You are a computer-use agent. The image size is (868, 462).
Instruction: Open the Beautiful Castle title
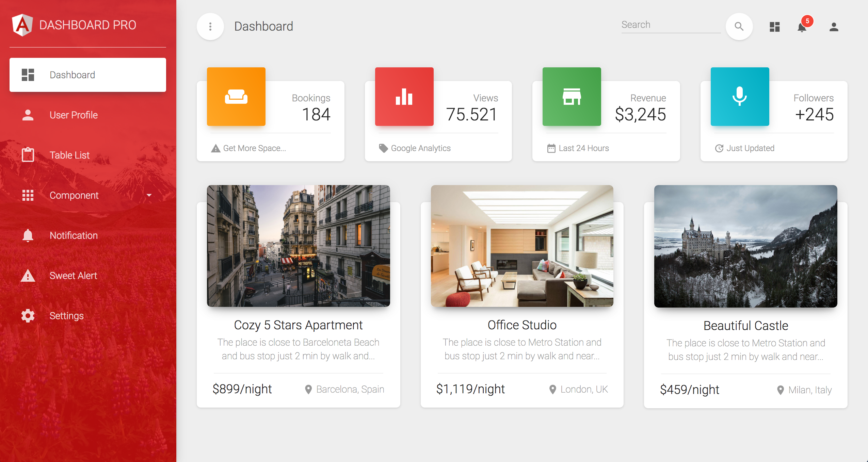click(746, 326)
